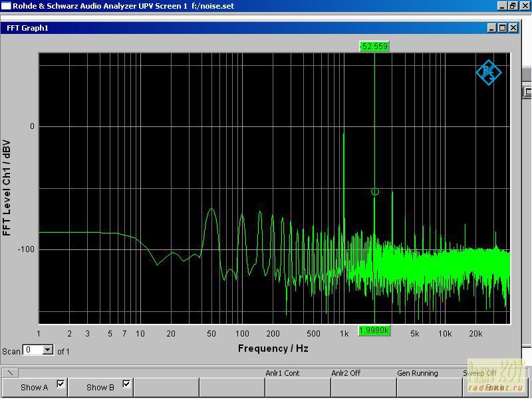
Task: Maximize the FFT Graph1 window
Action: coord(503,28)
